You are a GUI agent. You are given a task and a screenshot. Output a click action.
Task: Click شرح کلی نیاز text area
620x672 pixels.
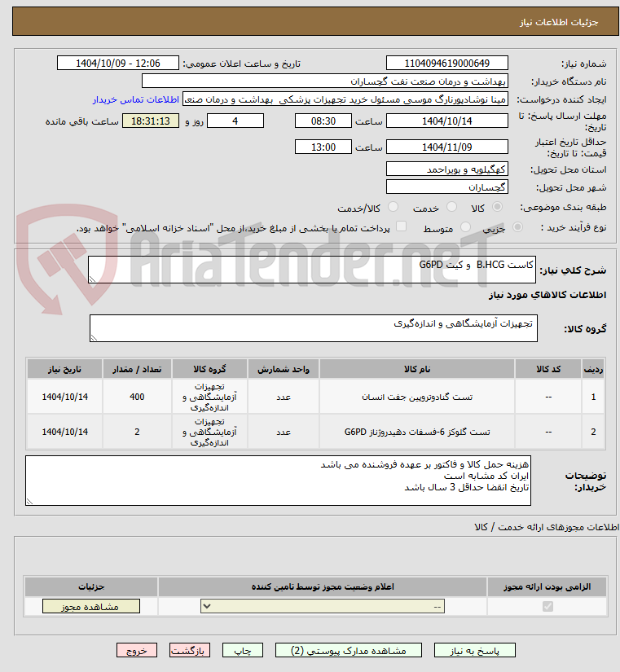click(x=312, y=270)
